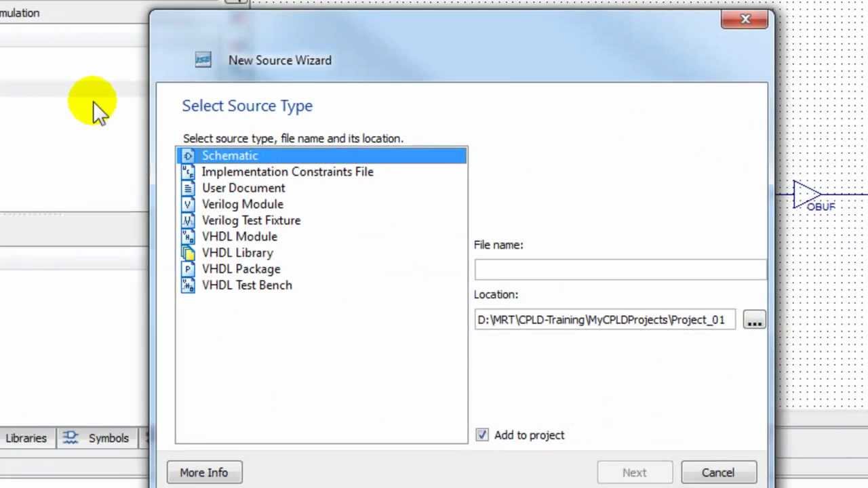Screen dimensions: 868x488
Task: Click the VHDL Module icon
Action: tap(189, 237)
